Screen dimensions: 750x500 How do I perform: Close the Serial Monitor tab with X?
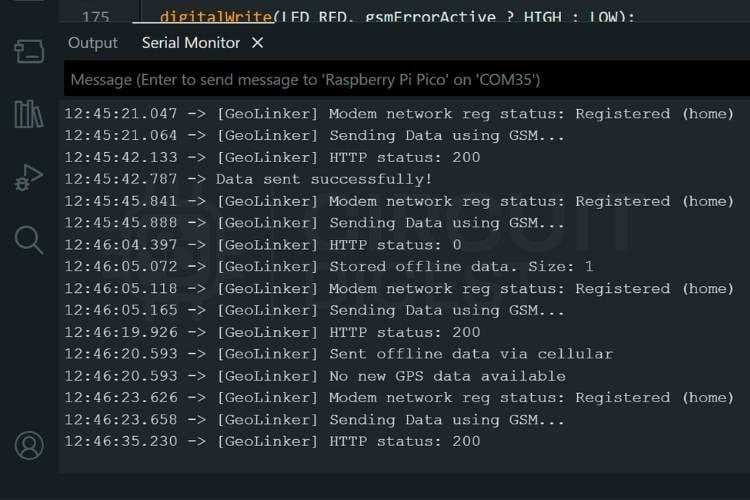(x=257, y=43)
